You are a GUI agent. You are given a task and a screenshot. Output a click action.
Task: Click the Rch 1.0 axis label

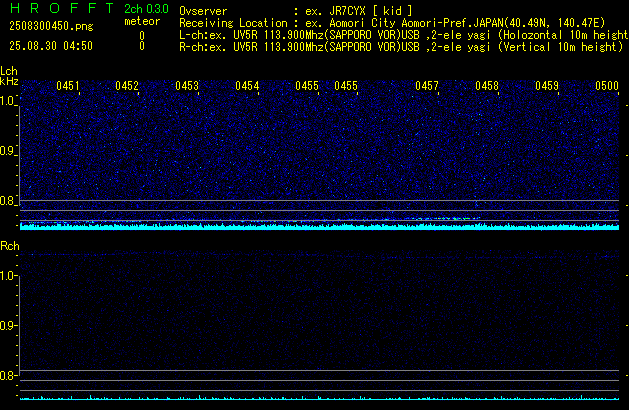pos(7,276)
